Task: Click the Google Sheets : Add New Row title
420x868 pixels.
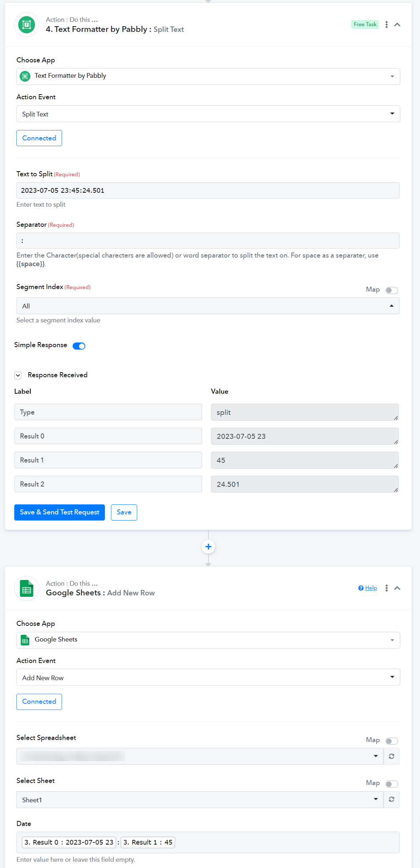Action: pyautogui.click(x=100, y=593)
